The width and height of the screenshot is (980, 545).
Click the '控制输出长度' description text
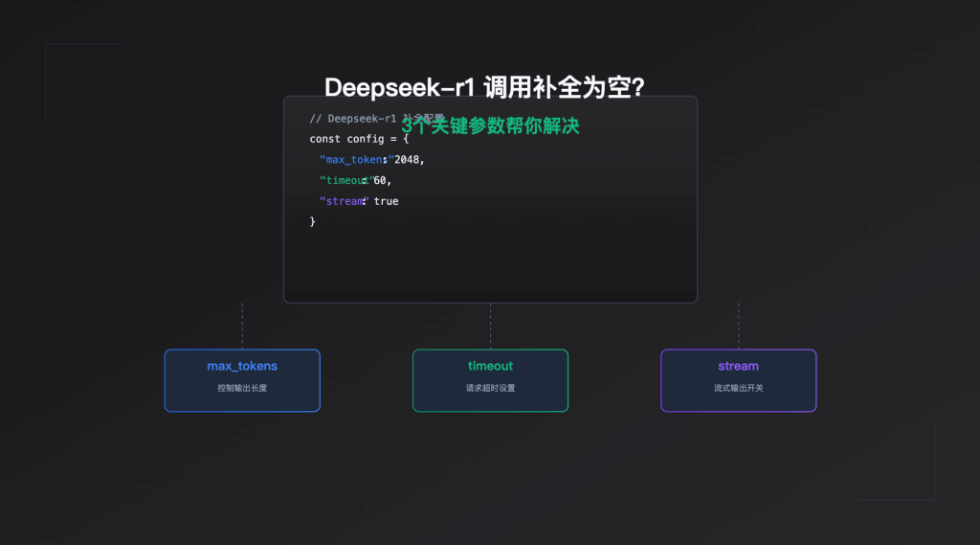[x=242, y=389]
